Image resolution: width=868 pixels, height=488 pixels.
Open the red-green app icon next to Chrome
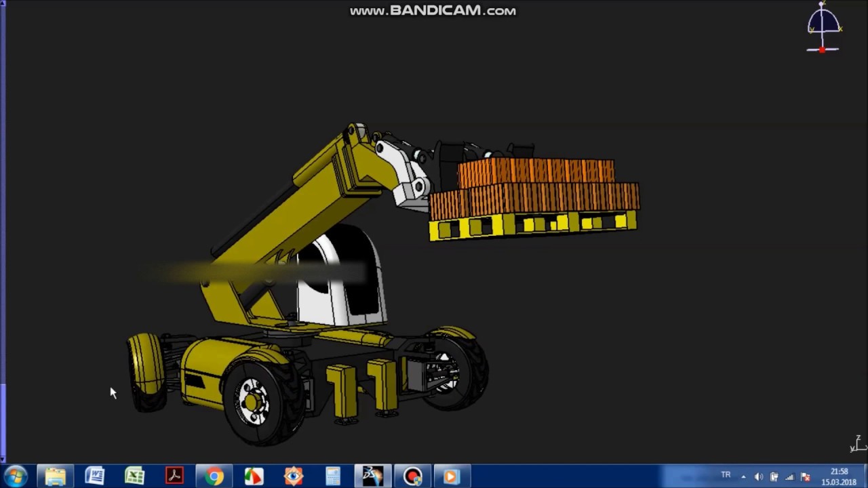pos(254,476)
